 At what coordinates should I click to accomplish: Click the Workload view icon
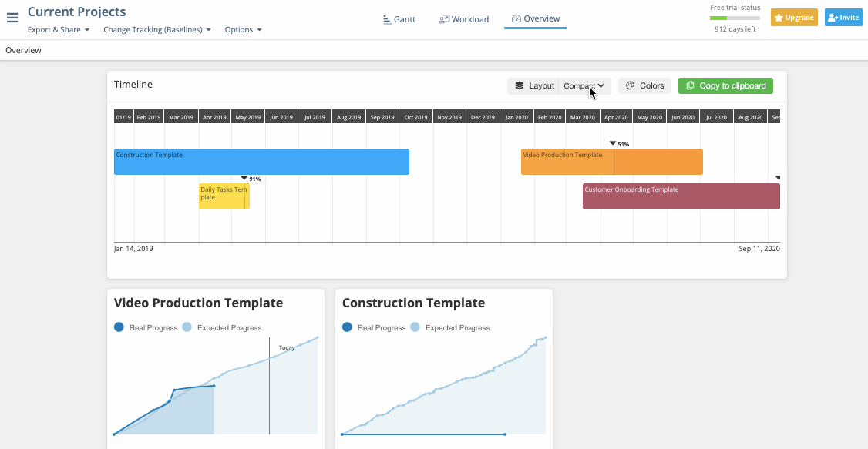[444, 18]
